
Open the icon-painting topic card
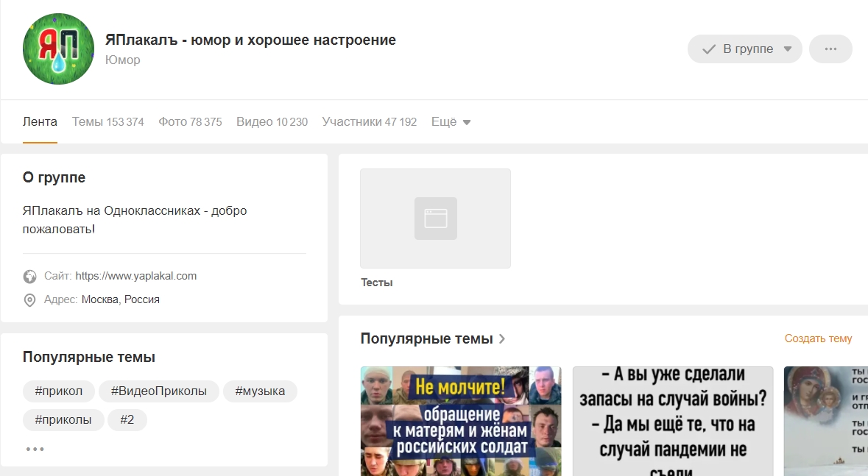pos(826,422)
